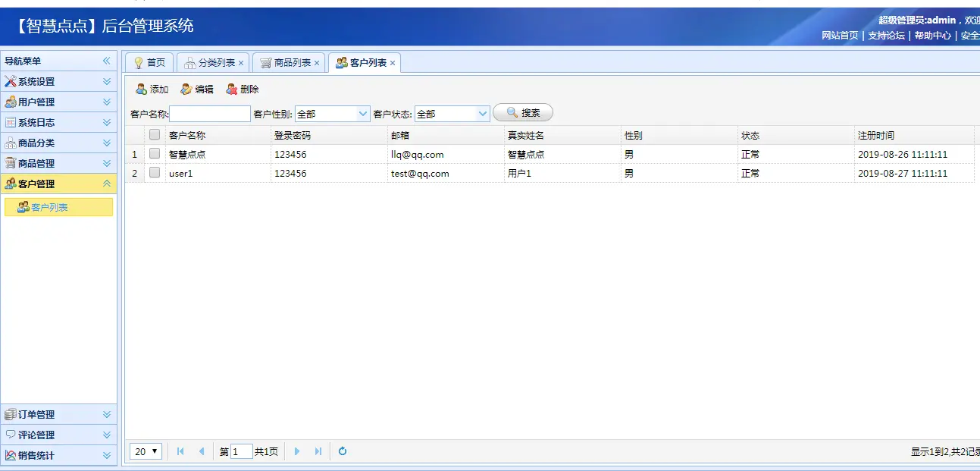Go to first page with pager icon
Screen dimensions: 980x471
click(180, 451)
